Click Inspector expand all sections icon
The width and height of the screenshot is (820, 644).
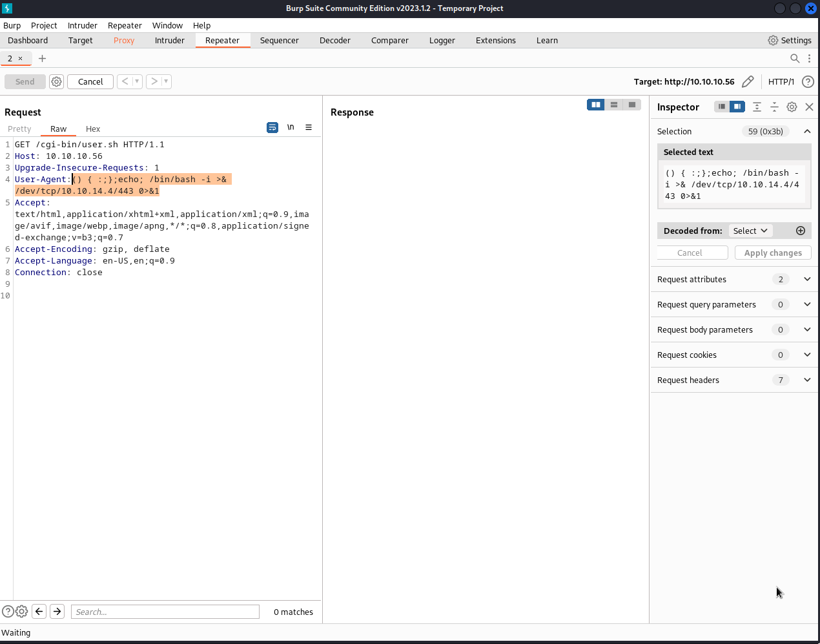(757, 107)
